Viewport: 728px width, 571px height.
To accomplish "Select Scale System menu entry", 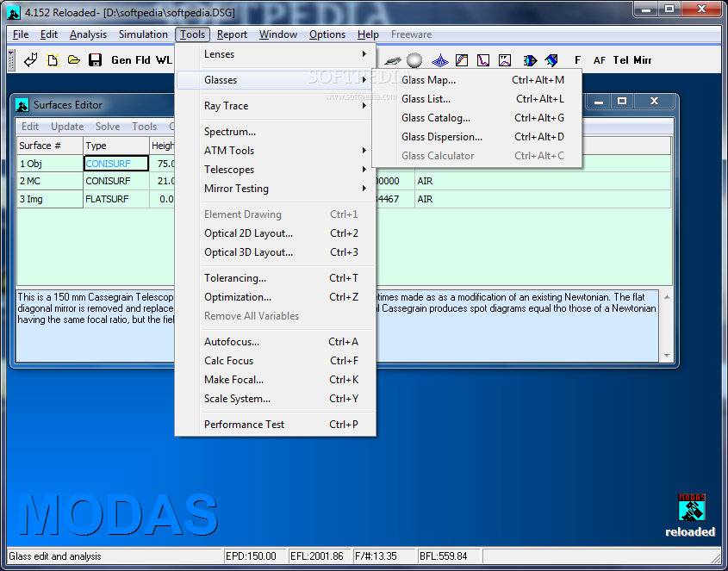I will tap(276, 399).
